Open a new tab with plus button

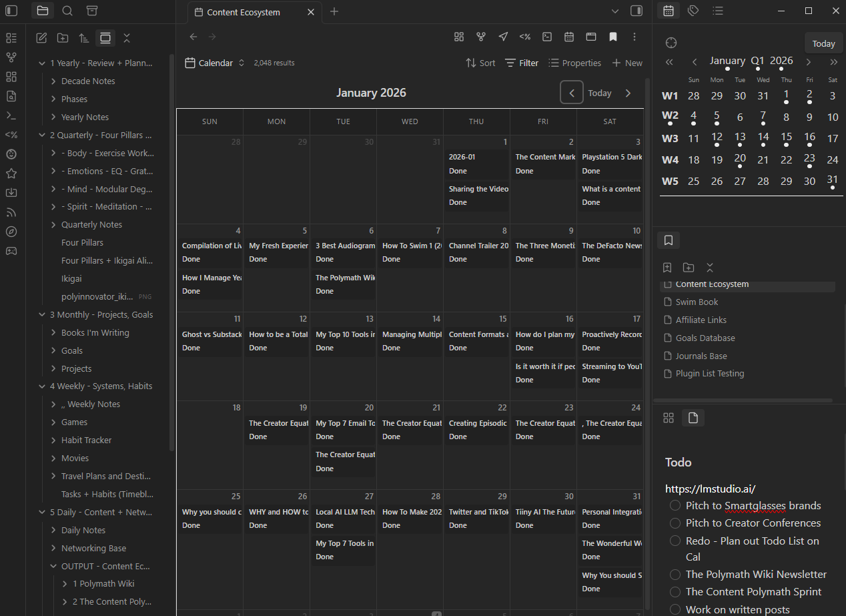click(334, 11)
